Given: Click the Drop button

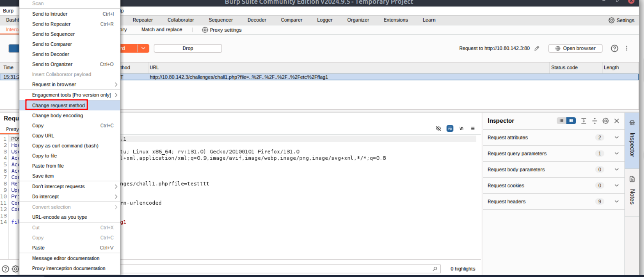Looking at the screenshot, I should (x=188, y=48).
